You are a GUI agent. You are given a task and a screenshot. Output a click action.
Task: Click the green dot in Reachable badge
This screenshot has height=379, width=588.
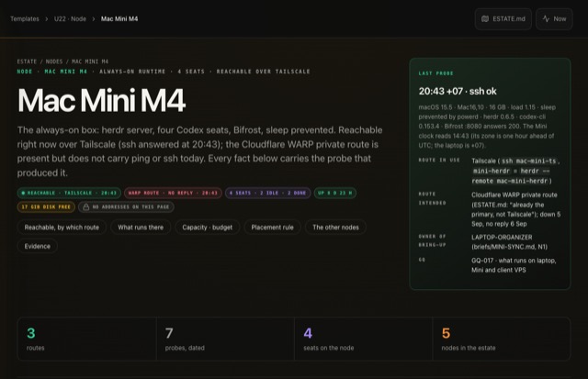[x=23, y=193]
